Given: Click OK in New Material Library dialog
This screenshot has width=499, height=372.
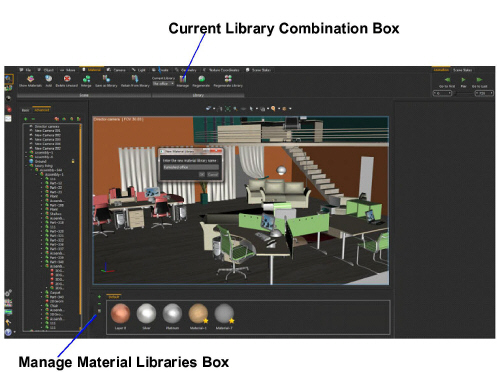Looking at the screenshot, I should [202, 174].
